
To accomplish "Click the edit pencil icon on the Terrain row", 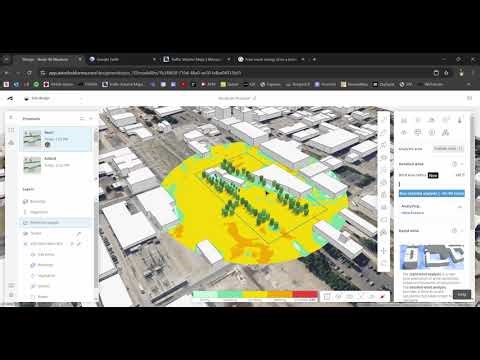I will [x=79, y=233].
